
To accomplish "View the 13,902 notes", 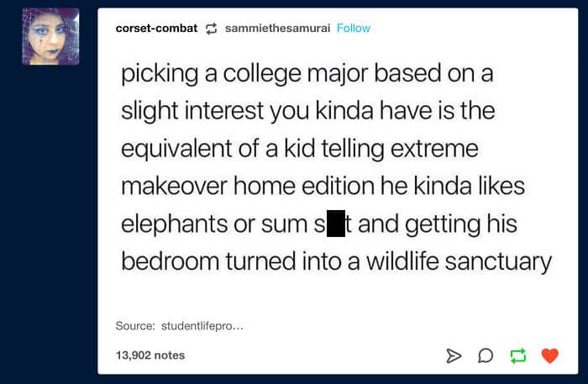I will [x=150, y=355].
